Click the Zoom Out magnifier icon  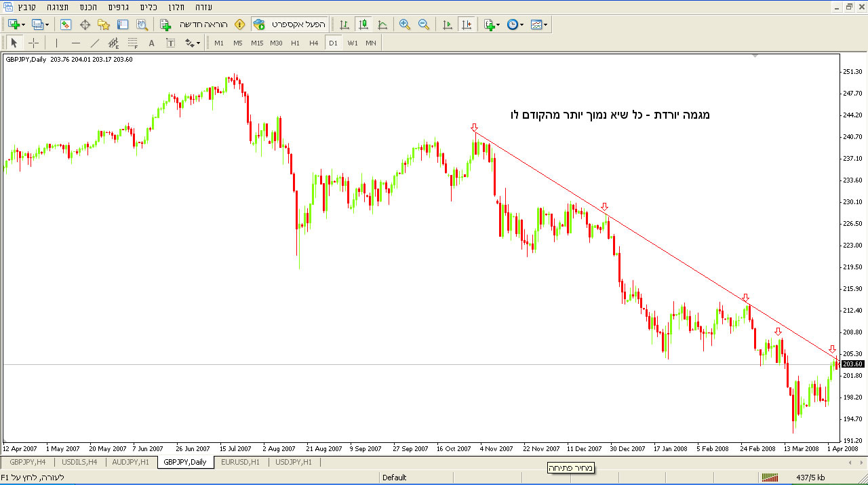424,24
